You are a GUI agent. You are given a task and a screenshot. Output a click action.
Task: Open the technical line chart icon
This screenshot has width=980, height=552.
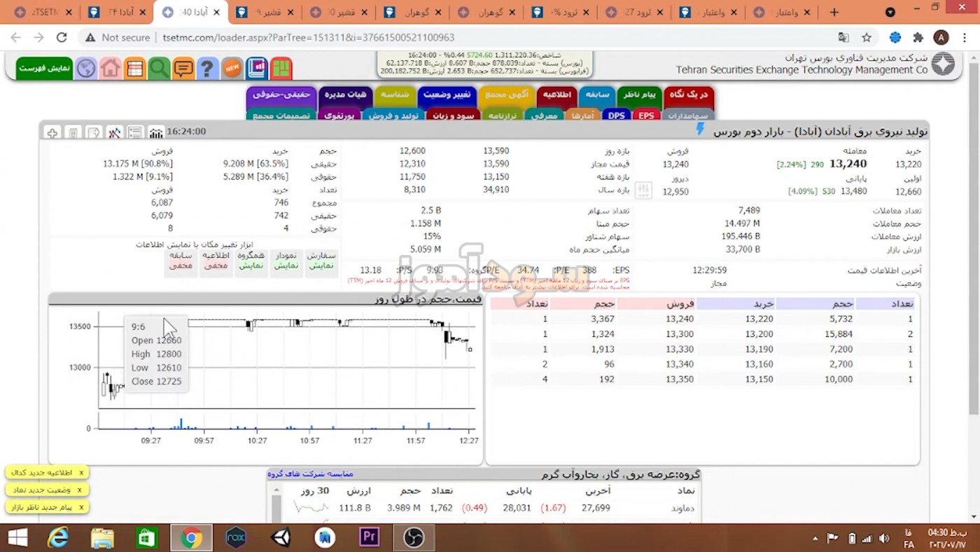tap(115, 132)
